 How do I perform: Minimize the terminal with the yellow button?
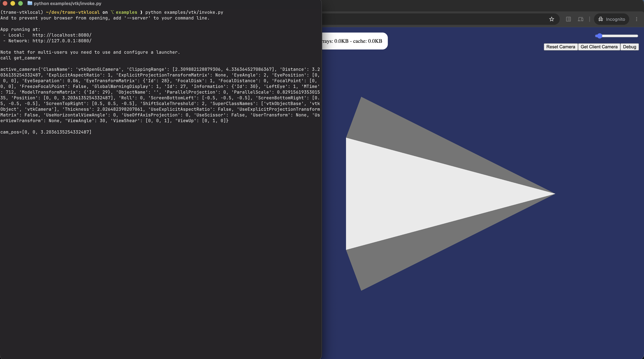(13, 4)
